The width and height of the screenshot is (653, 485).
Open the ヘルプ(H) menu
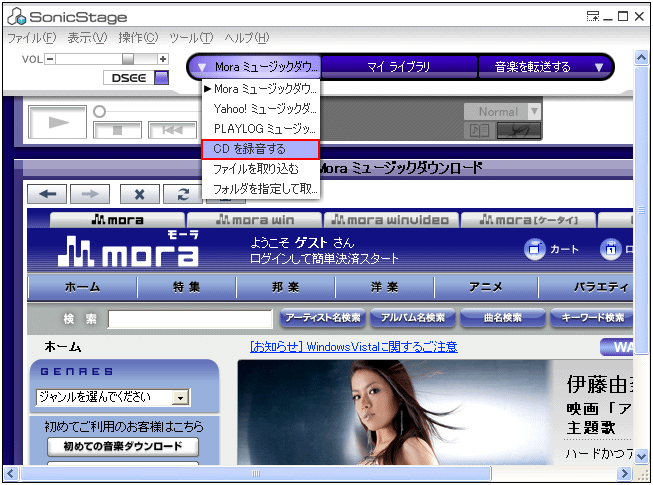(x=247, y=38)
